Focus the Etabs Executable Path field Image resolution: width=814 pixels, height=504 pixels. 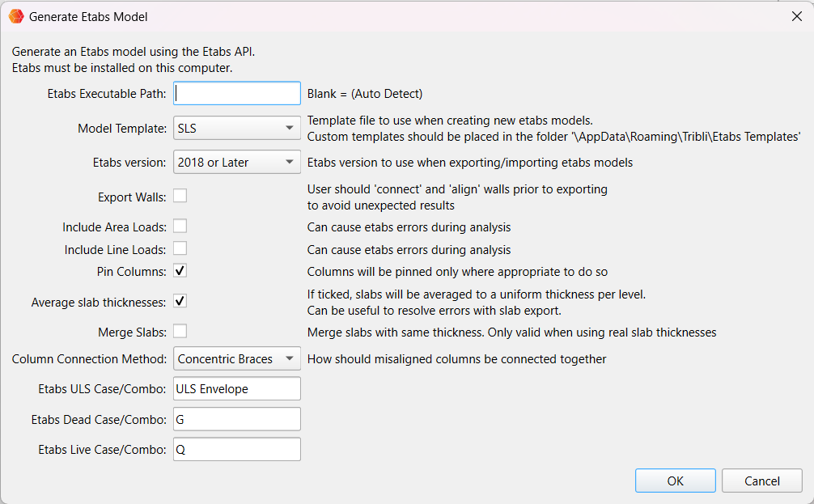237,94
